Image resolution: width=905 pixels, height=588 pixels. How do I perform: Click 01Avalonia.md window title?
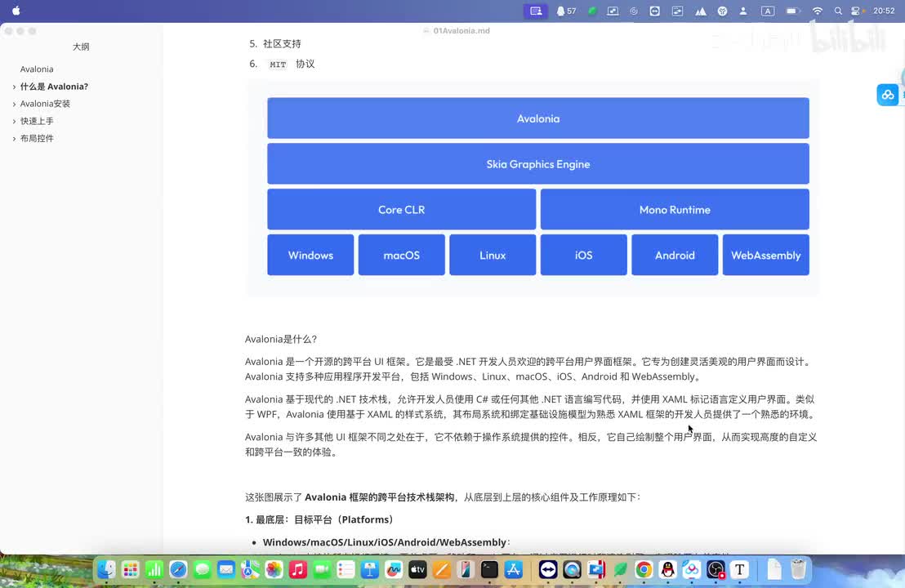click(461, 30)
